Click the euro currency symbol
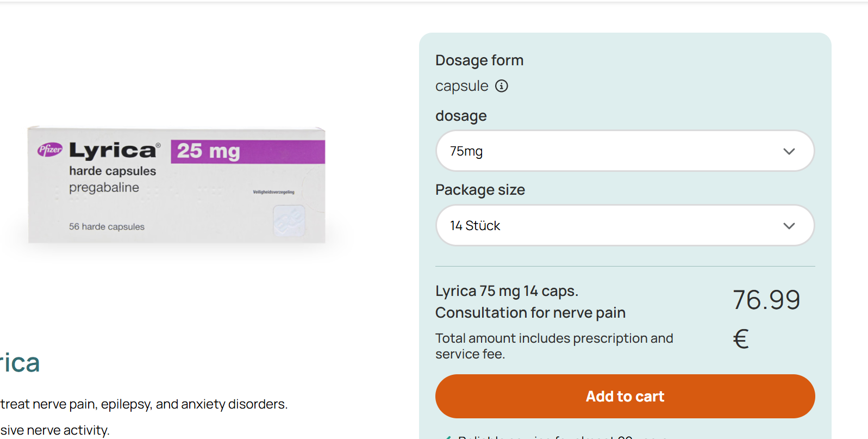This screenshot has height=439, width=868. click(741, 339)
